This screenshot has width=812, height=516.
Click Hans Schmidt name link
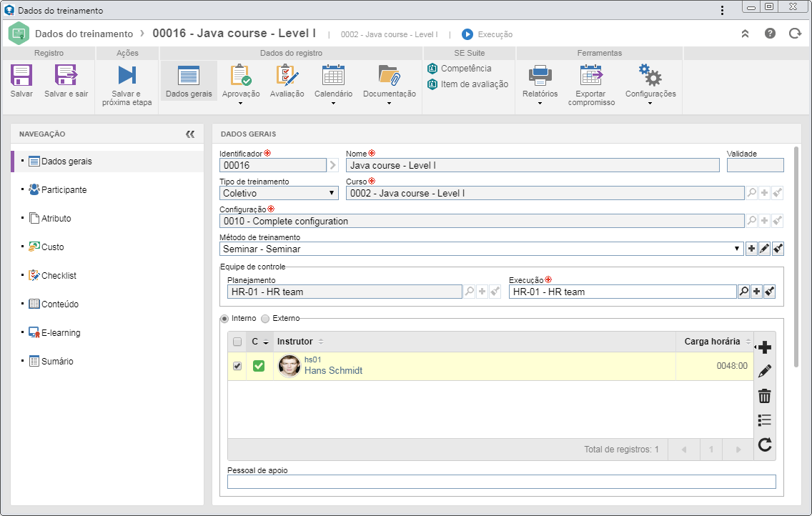click(x=333, y=371)
